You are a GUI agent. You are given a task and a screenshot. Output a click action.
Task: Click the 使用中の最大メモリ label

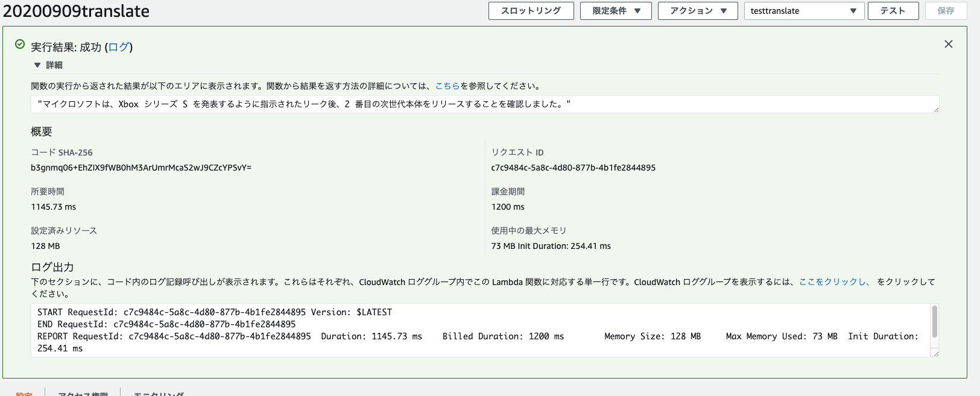529,231
